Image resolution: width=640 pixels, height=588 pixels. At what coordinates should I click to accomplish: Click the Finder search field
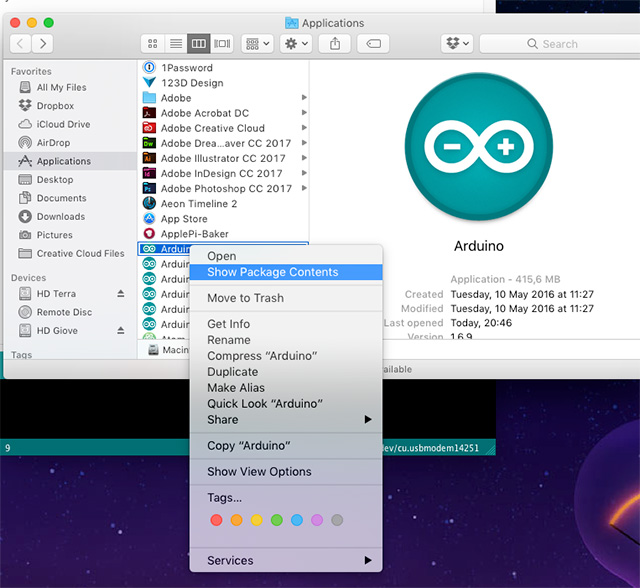[558, 44]
